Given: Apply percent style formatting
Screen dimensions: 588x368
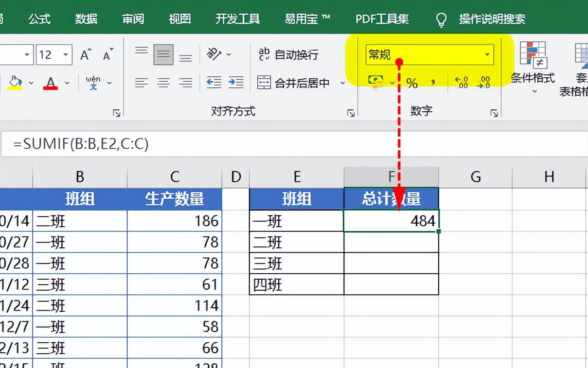Looking at the screenshot, I should [412, 83].
